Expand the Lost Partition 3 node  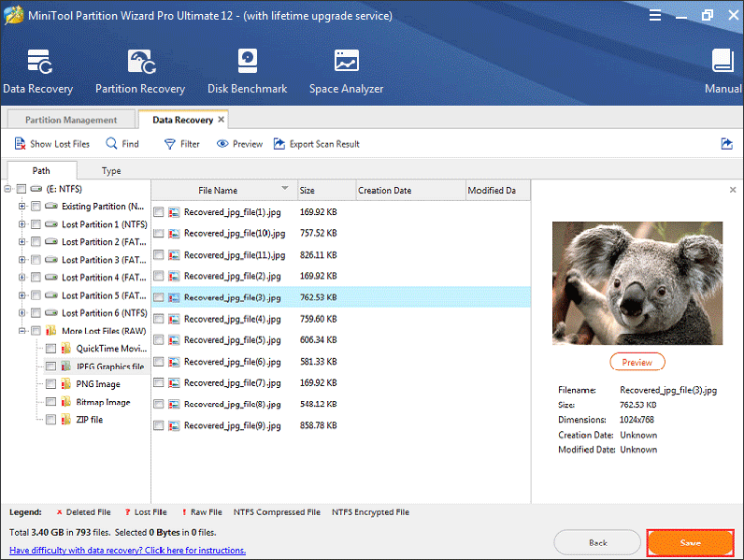[21, 260]
